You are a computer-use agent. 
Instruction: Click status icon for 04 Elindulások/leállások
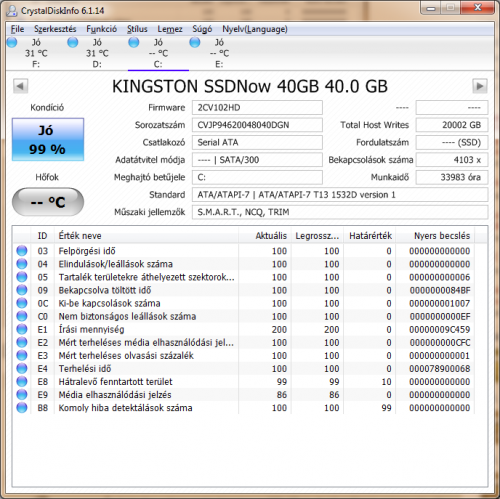(22, 264)
